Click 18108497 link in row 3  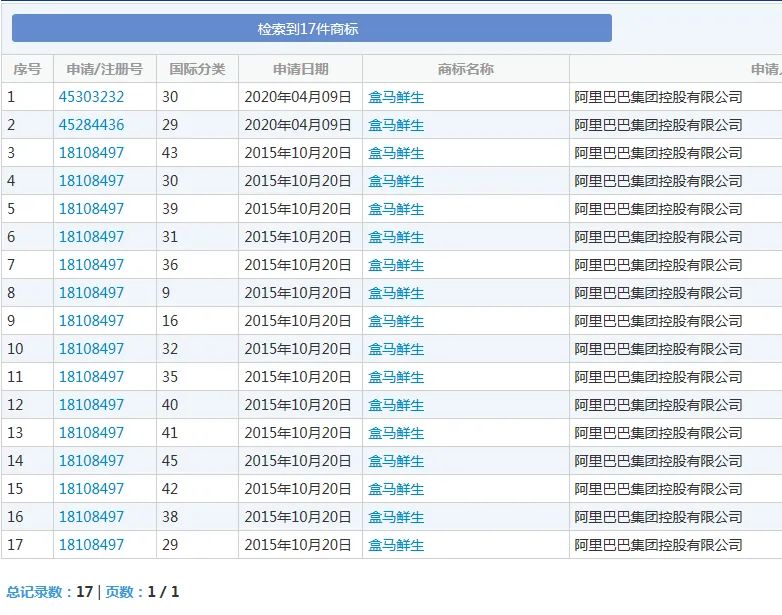(x=91, y=153)
